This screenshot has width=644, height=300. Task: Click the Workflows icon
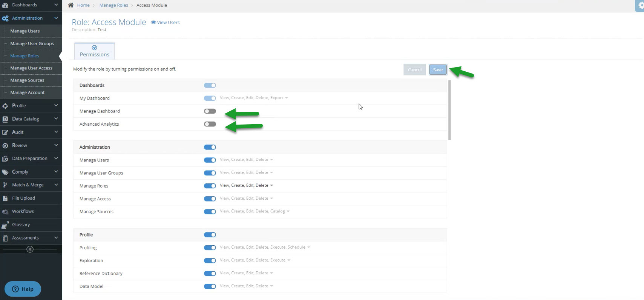pos(5,212)
